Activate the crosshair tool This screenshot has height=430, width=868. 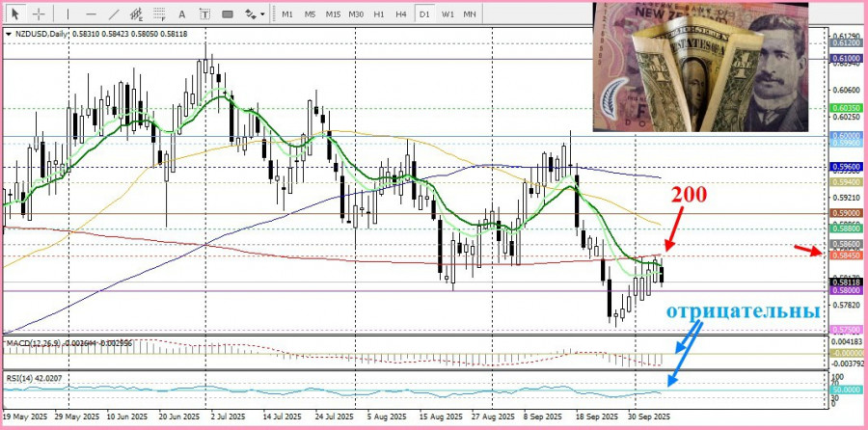(39, 13)
